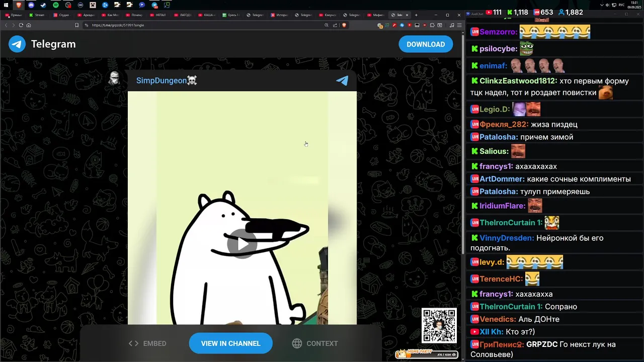Switch to the КАША tab
Viewport: 644px width, 362px height.
coord(207,15)
